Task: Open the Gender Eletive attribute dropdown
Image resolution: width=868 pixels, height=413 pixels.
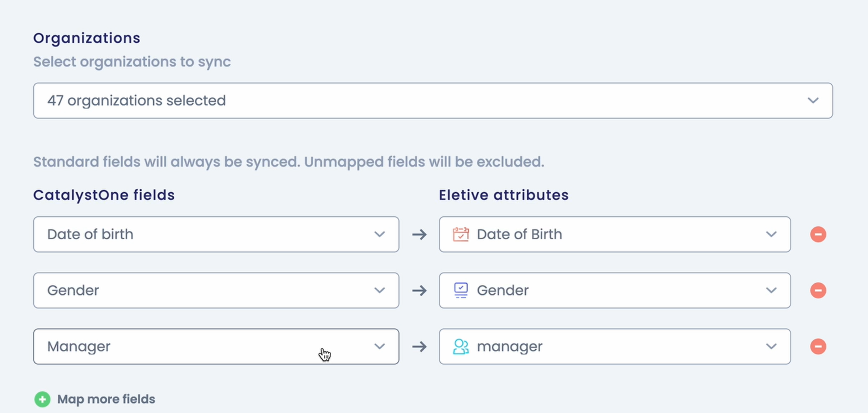Action: [x=615, y=290]
